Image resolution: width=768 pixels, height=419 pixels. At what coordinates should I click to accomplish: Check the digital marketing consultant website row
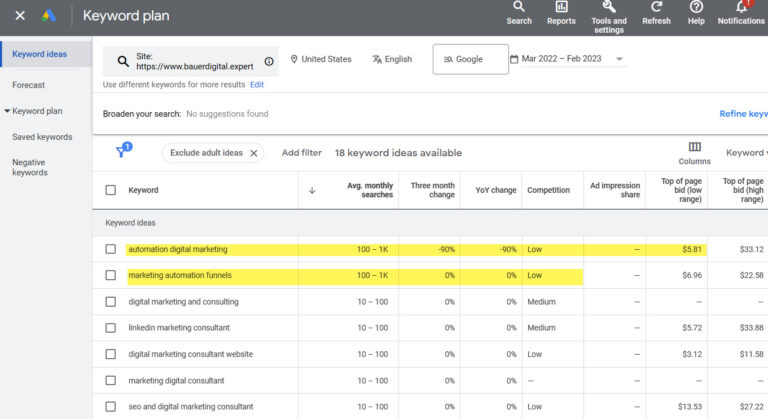(x=111, y=354)
